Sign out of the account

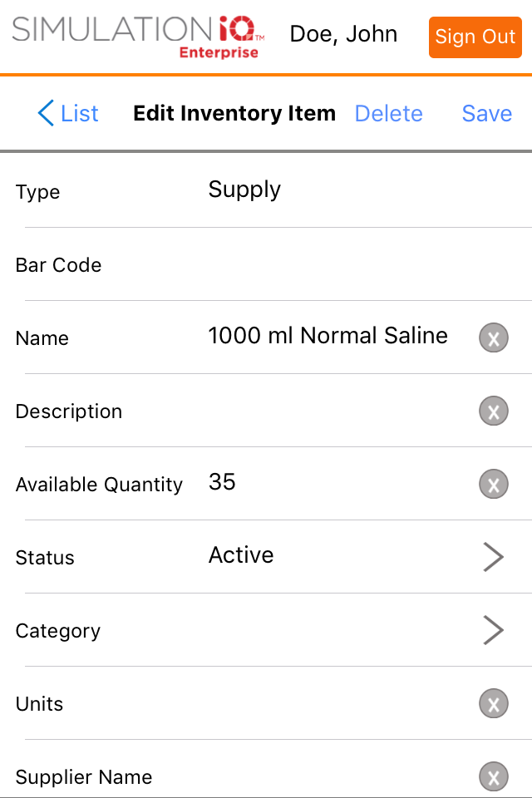[475, 37]
